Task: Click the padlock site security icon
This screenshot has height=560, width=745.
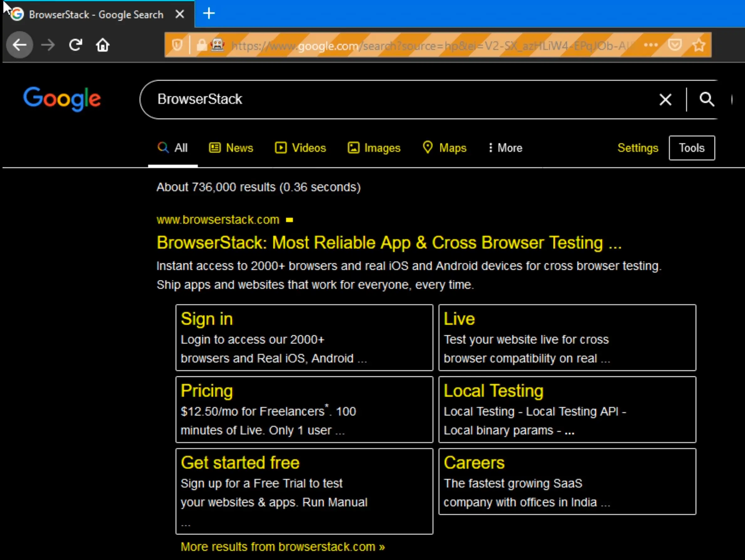Action: click(x=201, y=45)
